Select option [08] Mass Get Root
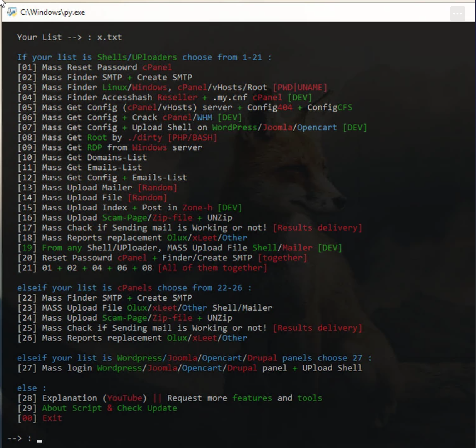 click(x=117, y=137)
